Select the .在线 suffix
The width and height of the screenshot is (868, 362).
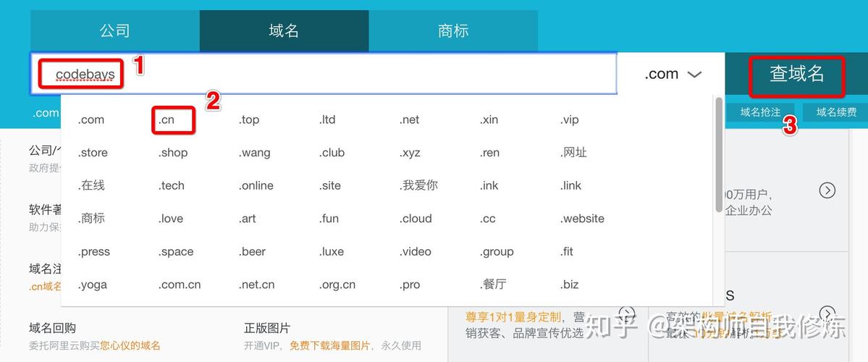coord(90,185)
